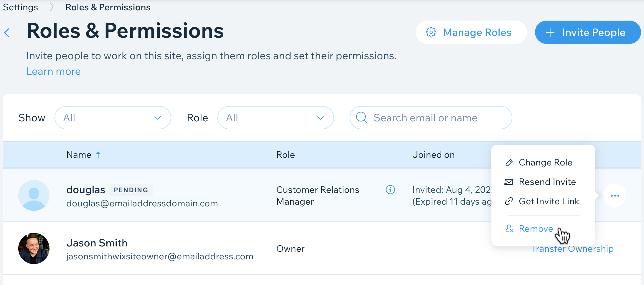Click Jason Smith's profile photo
The height and width of the screenshot is (285, 644).
tap(34, 248)
